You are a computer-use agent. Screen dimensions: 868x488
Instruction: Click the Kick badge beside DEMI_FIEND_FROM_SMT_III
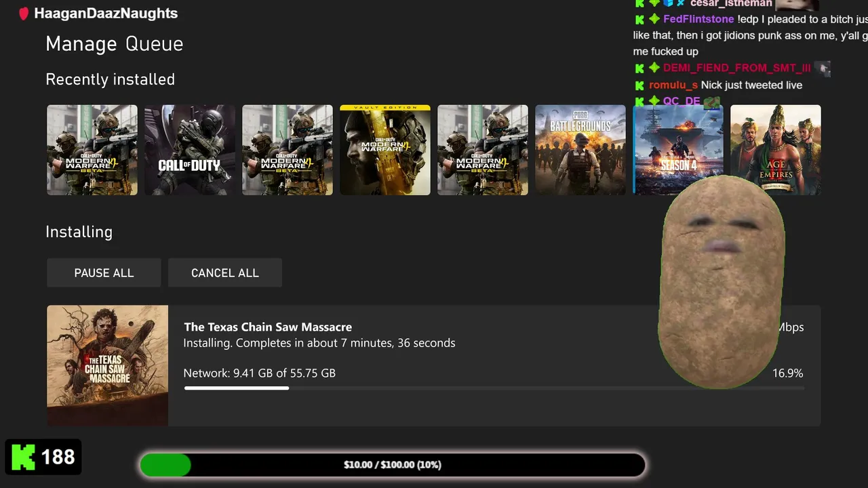(639, 68)
